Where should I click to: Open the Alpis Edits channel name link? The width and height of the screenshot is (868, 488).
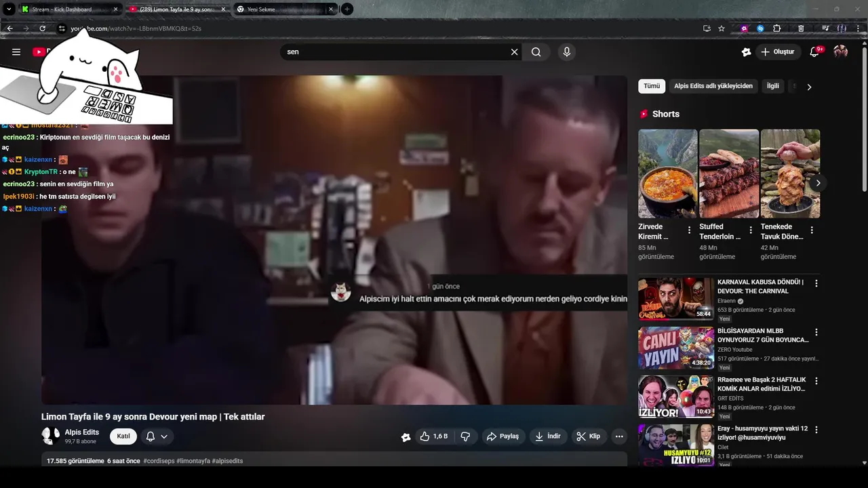coord(82,432)
